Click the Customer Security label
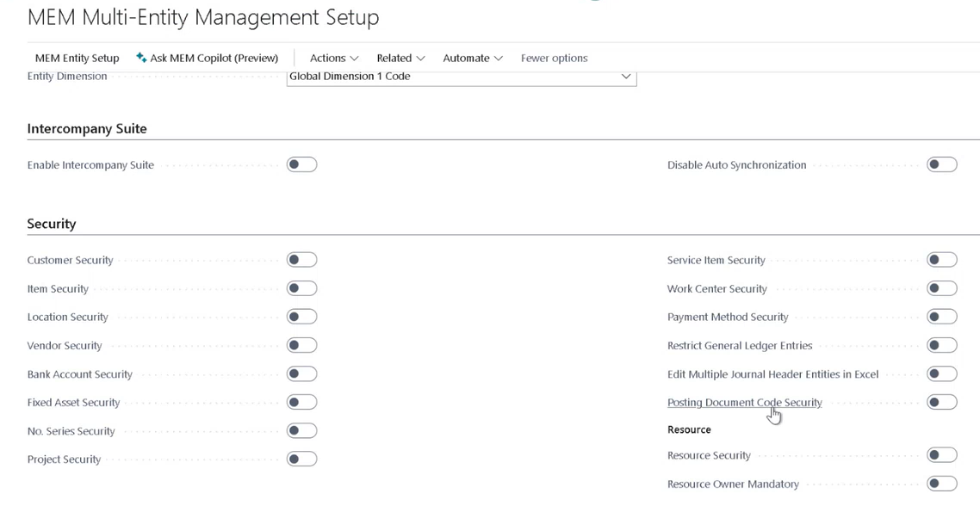Screen dimensions: 980x506 pos(70,260)
